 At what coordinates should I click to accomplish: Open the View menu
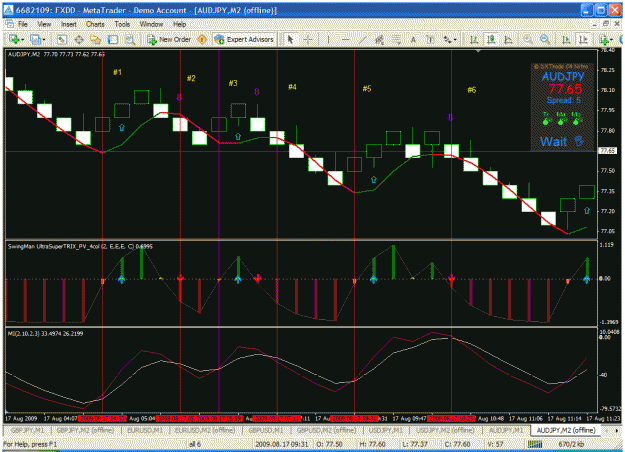point(44,24)
